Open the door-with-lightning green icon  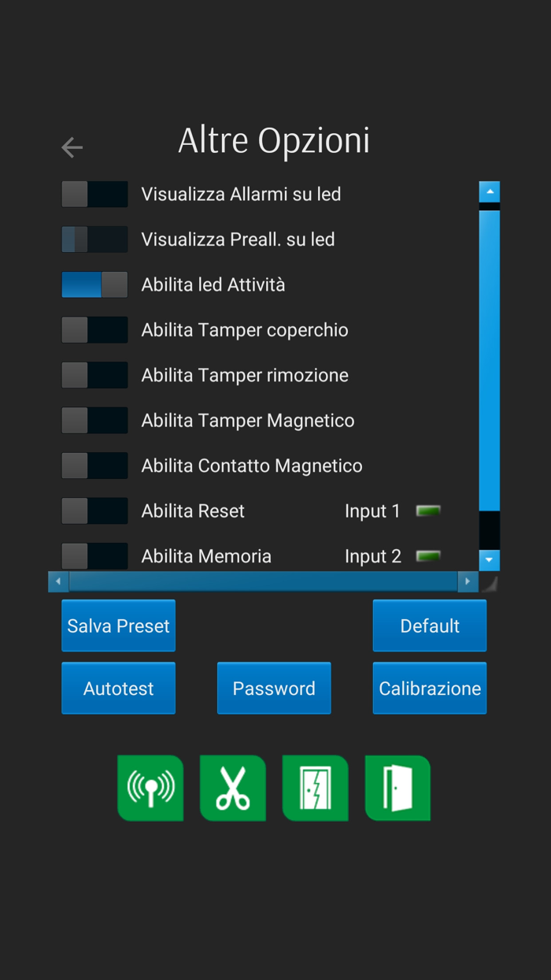[316, 788]
